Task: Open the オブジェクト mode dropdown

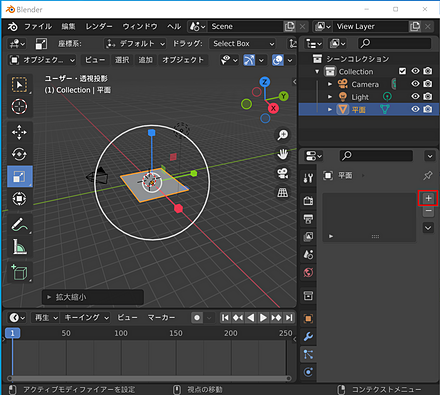Action: [x=42, y=60]
